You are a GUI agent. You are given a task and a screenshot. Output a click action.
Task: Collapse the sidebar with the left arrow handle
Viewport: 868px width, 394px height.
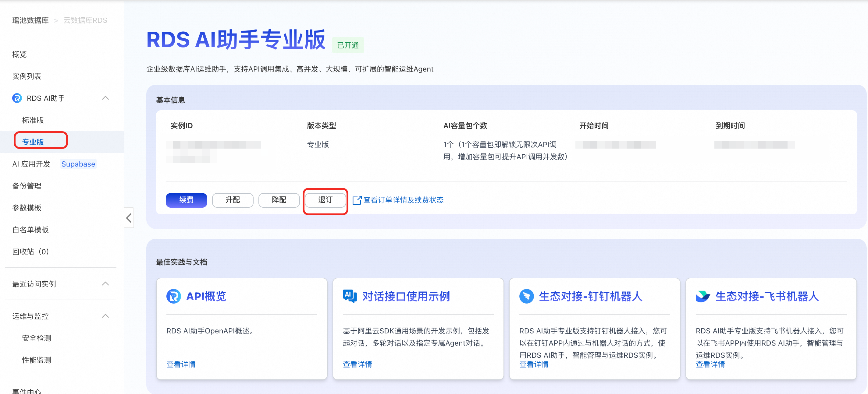pyautogui.click(x=129, y=218)
